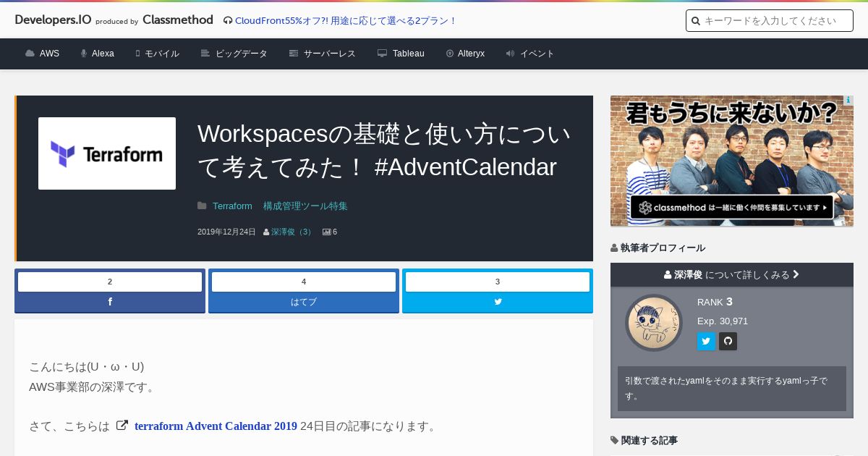This screenshot has height=456, width=868.
Task: Click the AWS事業部の深澤です line
Action: pos(93,387)
